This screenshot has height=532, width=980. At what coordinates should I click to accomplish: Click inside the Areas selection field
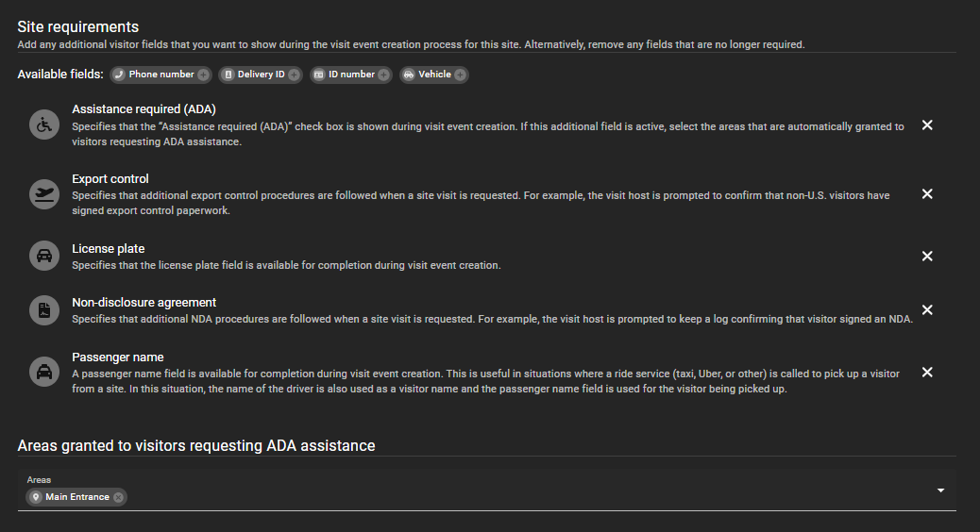[x=472, y=496]
